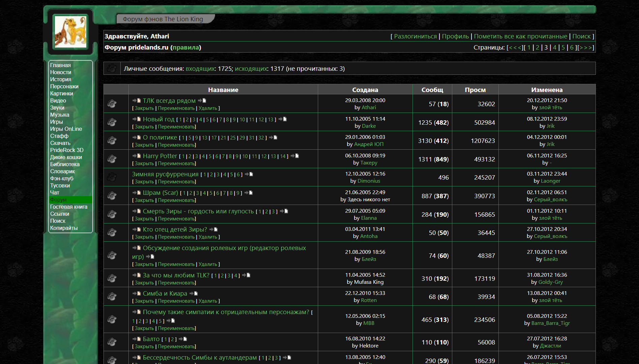Go to forum page 4 in pagination
Viewport: 639px width, 364px height.
pyautogui.click(x=554, y=48)
